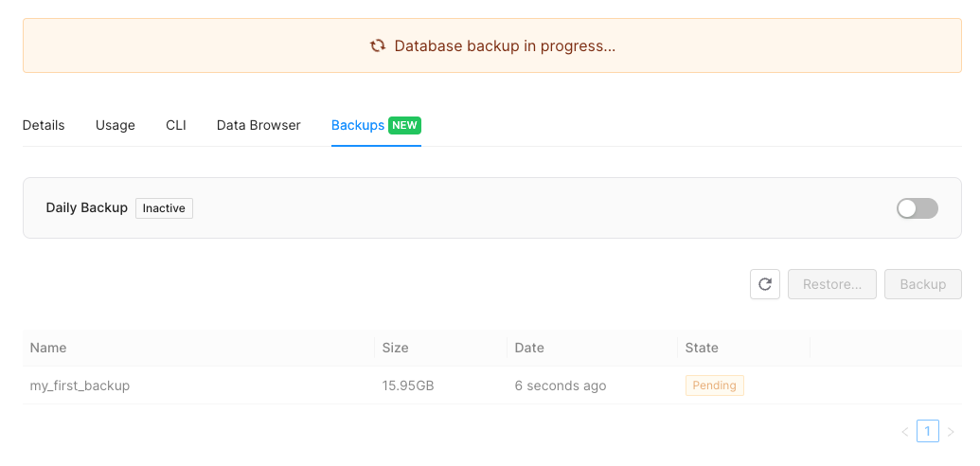This screenshot has height=466, width=980.
Task: Select page 1 in pagination
Action: [x=928, y=431]
